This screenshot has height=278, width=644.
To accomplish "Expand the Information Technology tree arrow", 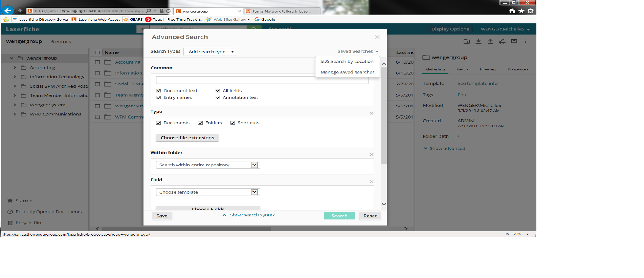I will 15,77.
